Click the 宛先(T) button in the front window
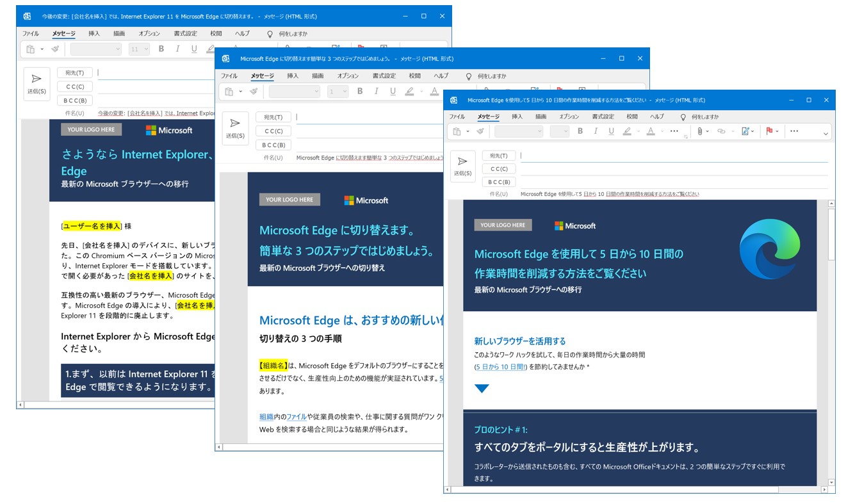The image size is (846, 504). (498, 156)
